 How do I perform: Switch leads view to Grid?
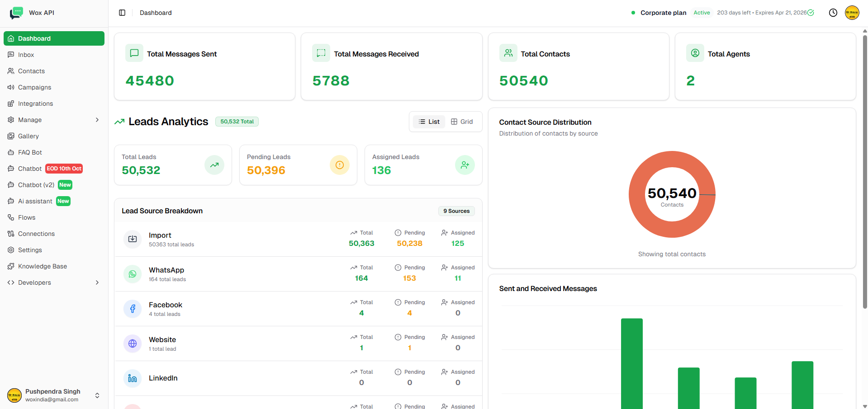tap(462, 122)
